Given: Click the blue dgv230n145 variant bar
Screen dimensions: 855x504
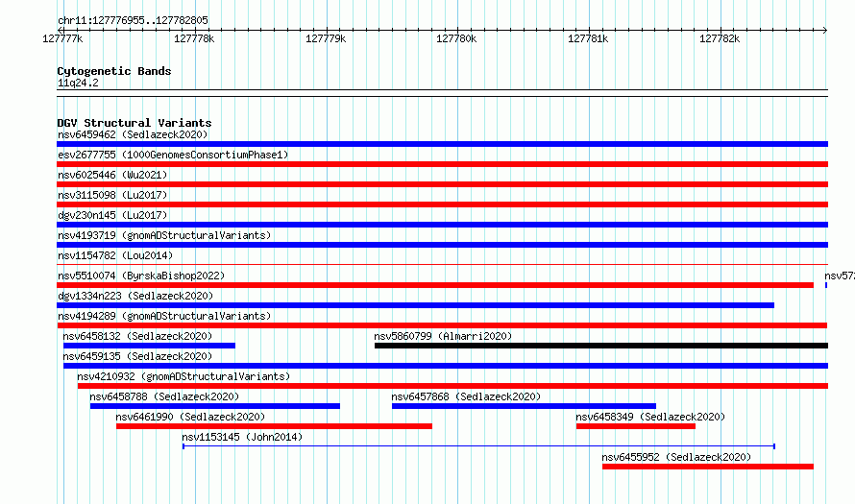Looking at the screenshot, I should pos(442,225).
